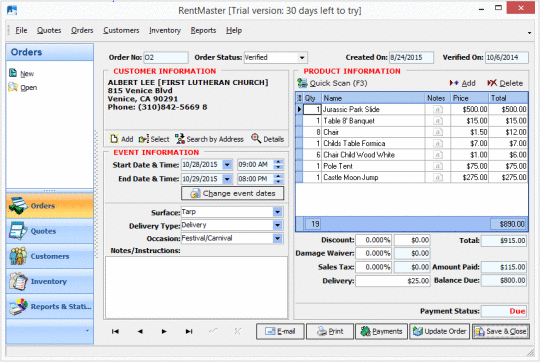Select the Jurassic Park Slide row
The image size is (540, 362).
pyautogui.click(x=412, y=110)
